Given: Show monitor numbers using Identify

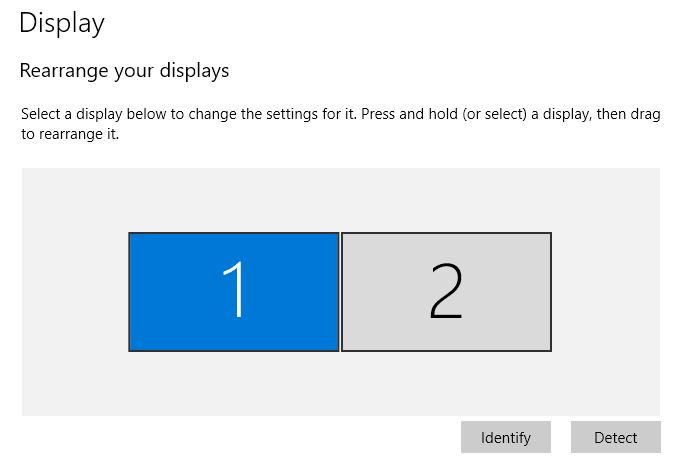Looking at the screenshot, I should 506,437.
